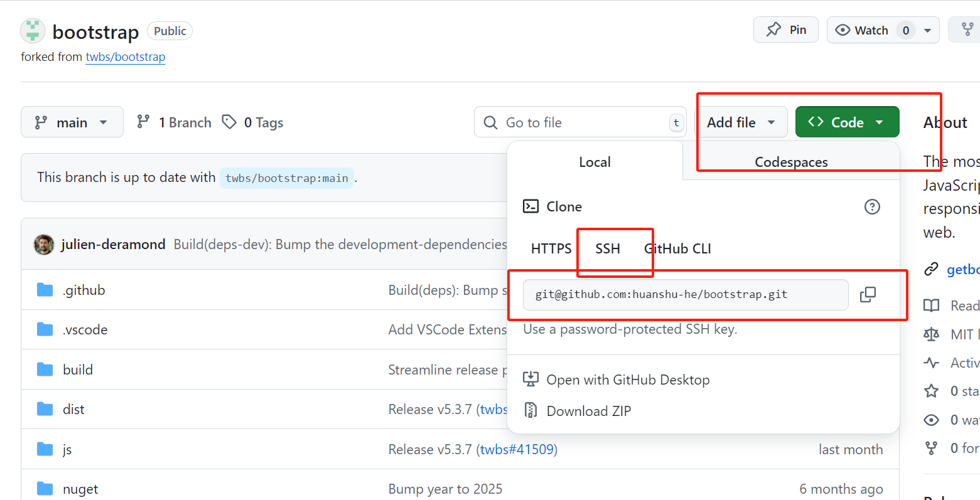Open the main branch dropdown
This screenshot has height=500, width=980.
(72, 122)
